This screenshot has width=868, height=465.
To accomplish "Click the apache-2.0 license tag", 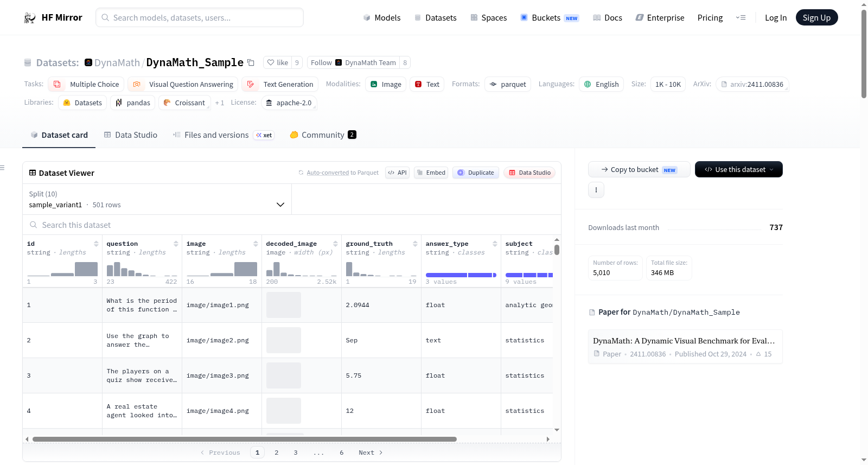I will click(289, 103).
